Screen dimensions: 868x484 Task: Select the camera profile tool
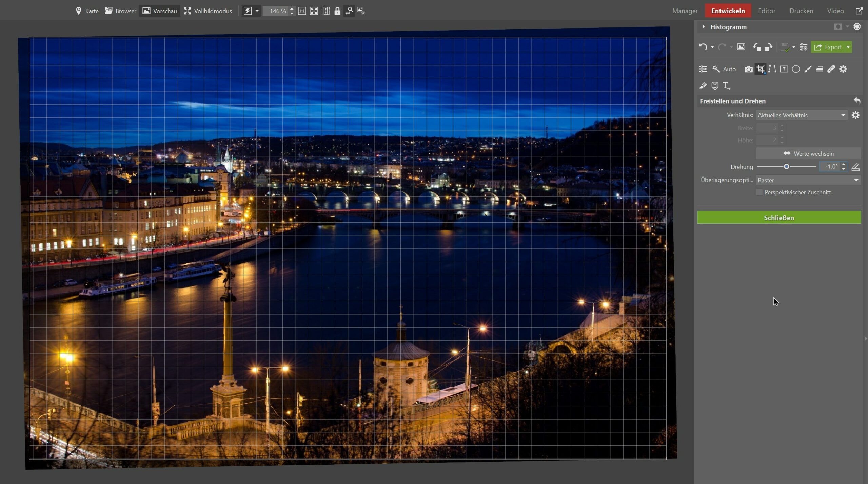point(748,69)
